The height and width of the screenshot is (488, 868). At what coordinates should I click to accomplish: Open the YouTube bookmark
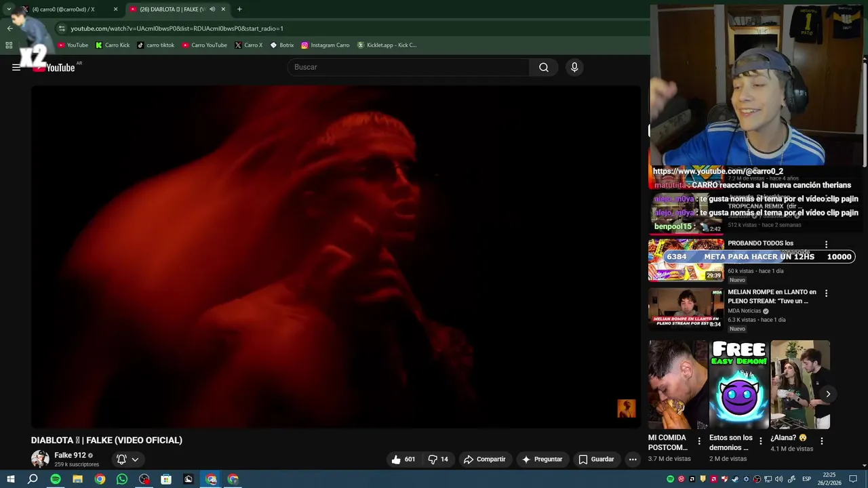click(73, 45)
